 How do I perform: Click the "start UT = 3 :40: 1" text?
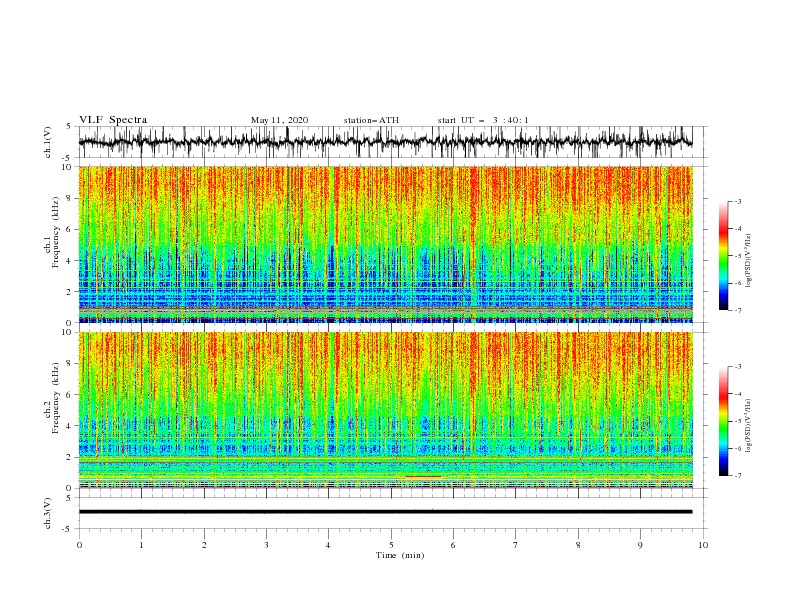click(483, 120)
